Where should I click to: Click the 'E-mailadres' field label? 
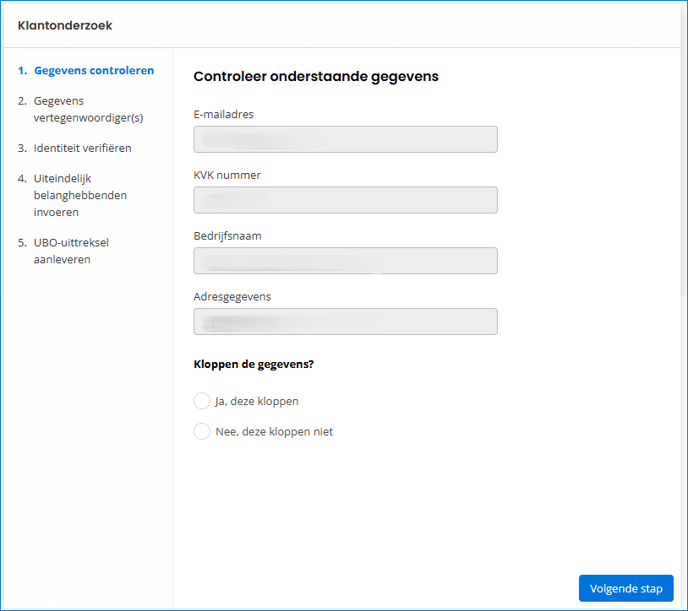223,114
